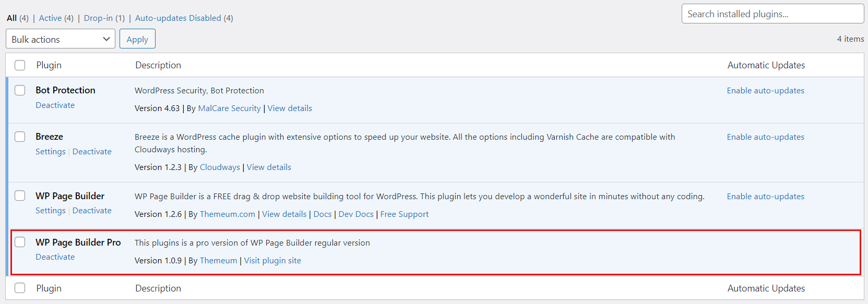Click the top Description column header
Screen dimensions: 868x304
click(158, 65)
